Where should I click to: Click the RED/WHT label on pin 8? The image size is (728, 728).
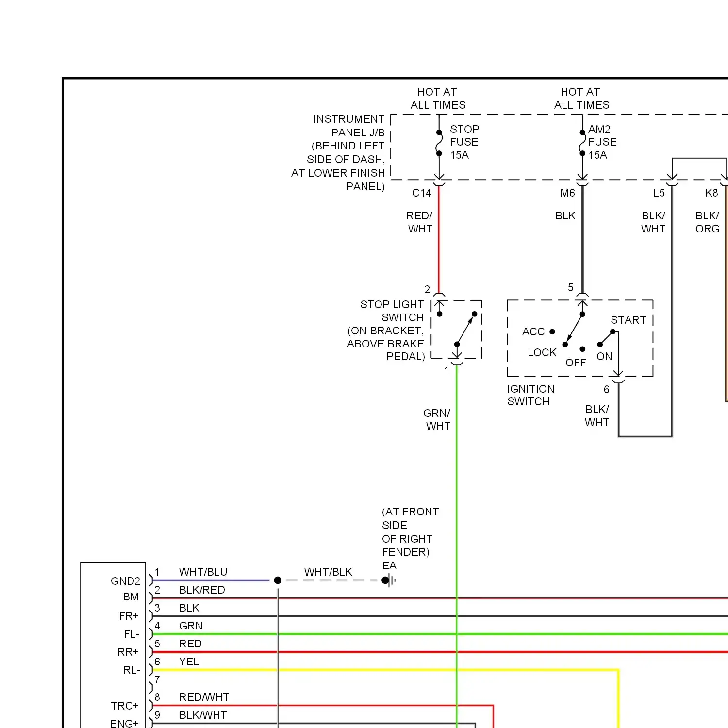point(204,697)
